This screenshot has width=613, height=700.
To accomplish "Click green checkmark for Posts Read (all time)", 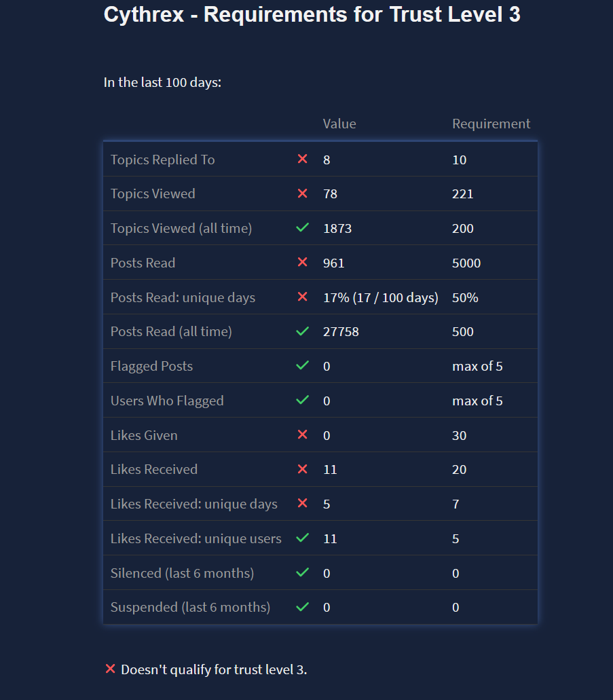I will tap(303, 331).
